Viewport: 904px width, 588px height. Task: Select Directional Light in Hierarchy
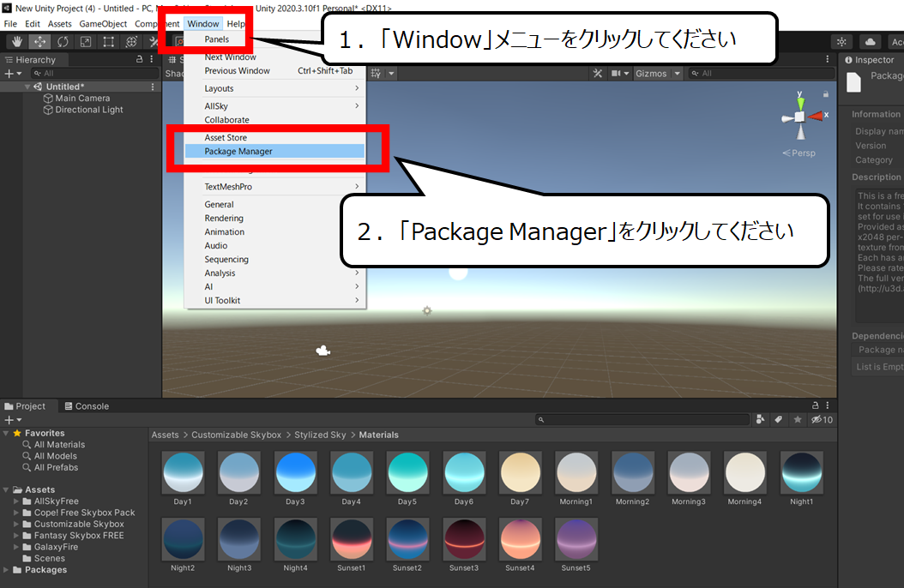[x=89, y=110]
